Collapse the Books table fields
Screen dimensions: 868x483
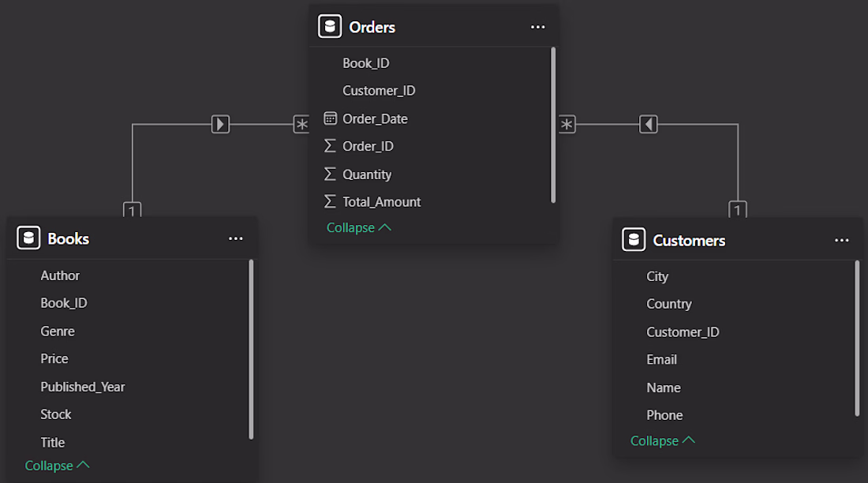57,466
